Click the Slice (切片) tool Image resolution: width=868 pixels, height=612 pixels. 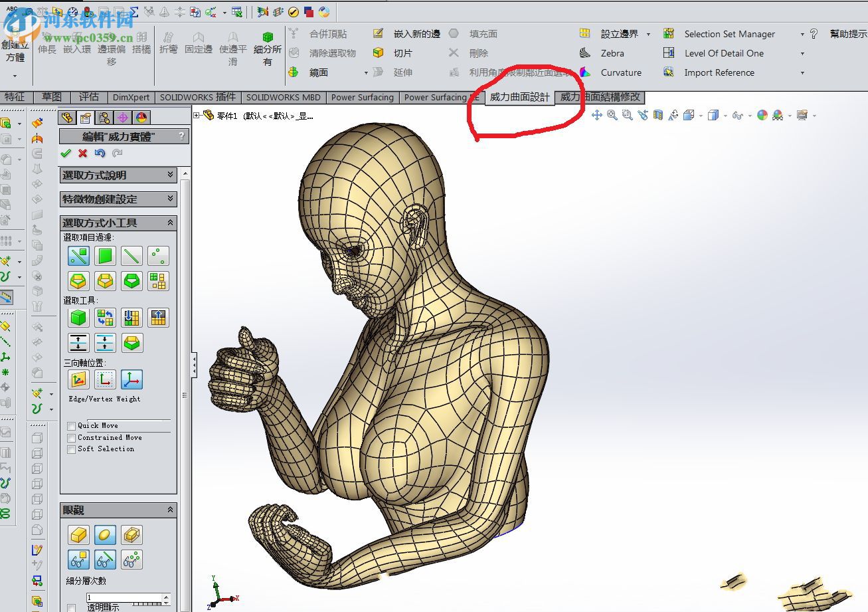393,53
